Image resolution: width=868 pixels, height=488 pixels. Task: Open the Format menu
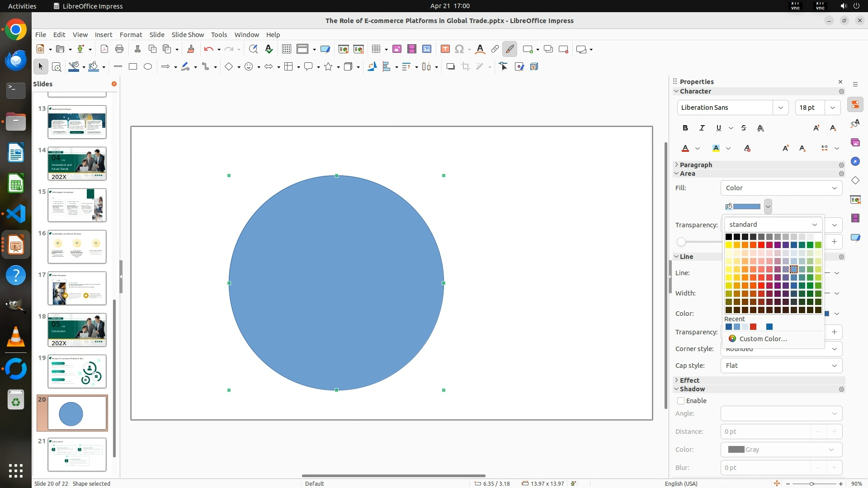click(131, 35)
